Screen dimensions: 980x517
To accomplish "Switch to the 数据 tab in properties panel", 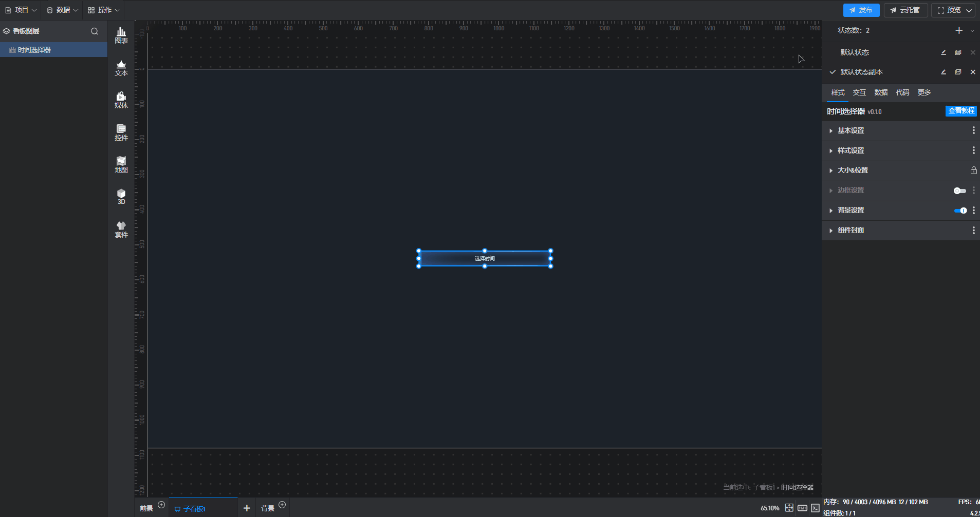I will click(881, 92).
